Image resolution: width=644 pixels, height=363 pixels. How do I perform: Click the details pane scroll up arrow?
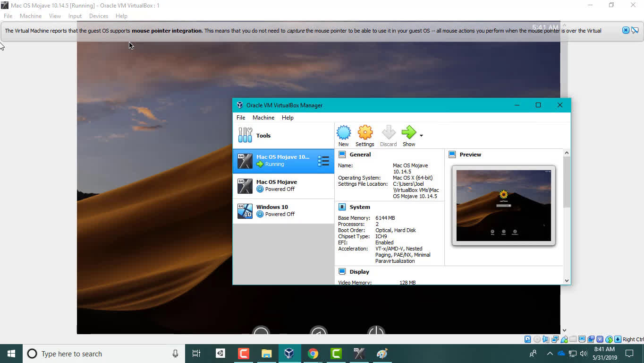click(567, 153)
